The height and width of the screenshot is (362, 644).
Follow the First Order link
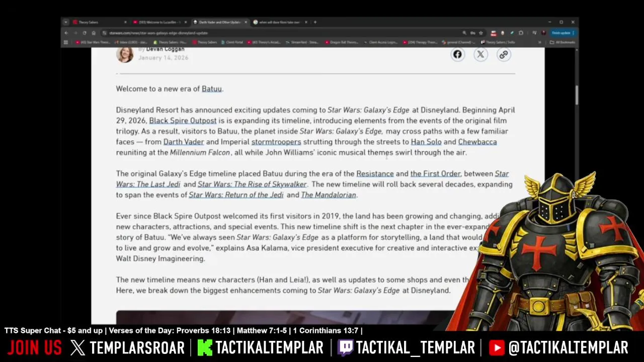(435, 173)
